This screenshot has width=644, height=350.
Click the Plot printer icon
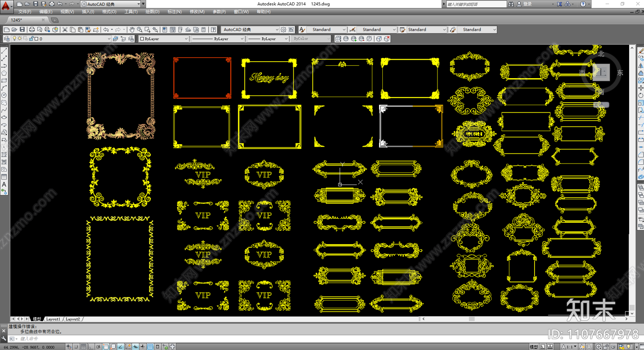tap(32, 30)
